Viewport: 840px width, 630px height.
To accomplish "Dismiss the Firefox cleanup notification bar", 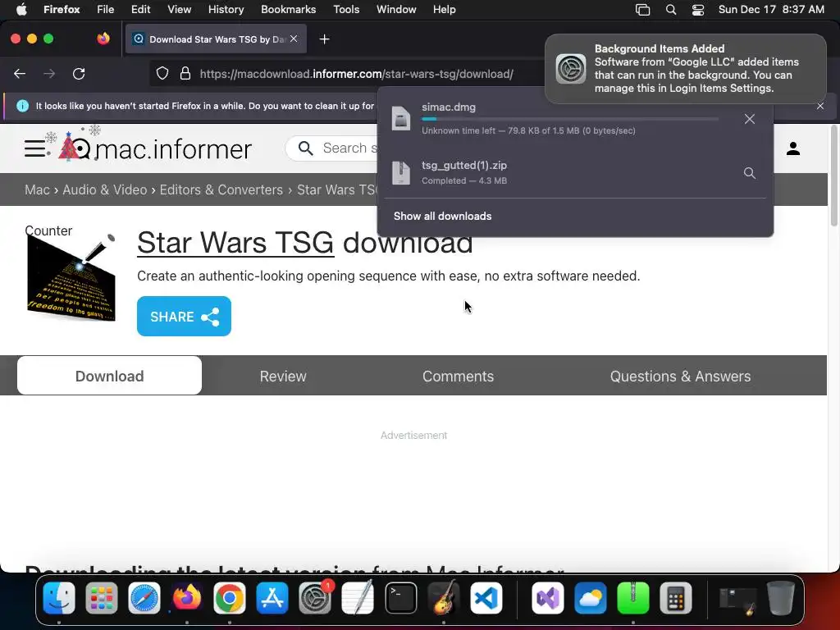I will point(820,106).
